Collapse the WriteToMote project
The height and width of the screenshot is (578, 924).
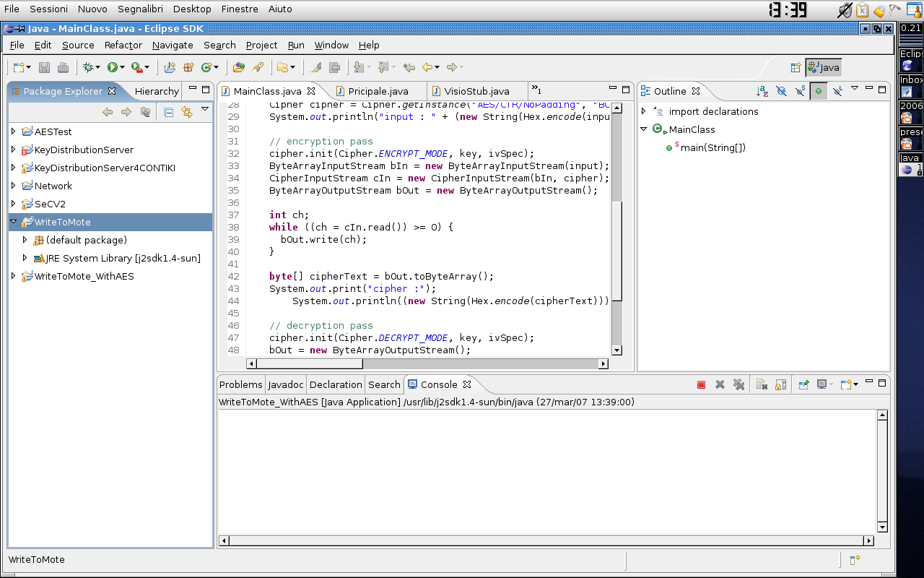pos(14,222)
